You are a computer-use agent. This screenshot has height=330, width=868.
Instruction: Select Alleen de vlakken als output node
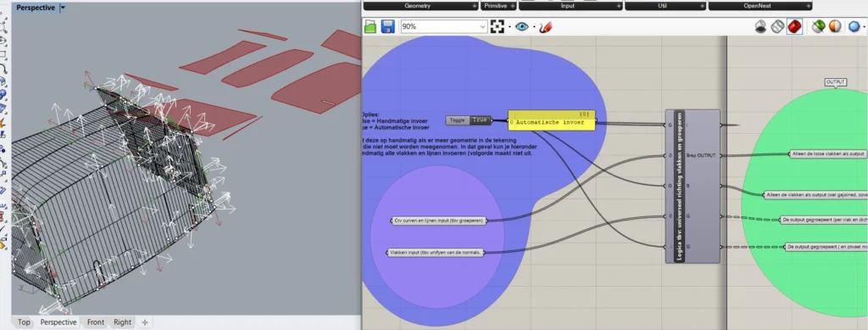pyautogui.click(x=816, y=195)
